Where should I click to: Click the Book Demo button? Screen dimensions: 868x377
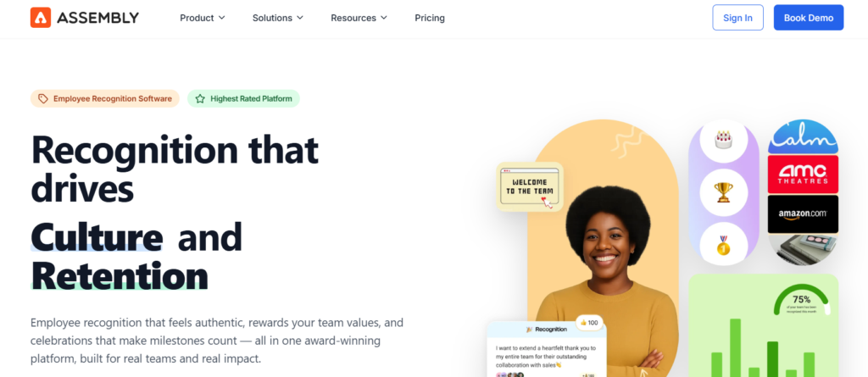tap(808, 18)
